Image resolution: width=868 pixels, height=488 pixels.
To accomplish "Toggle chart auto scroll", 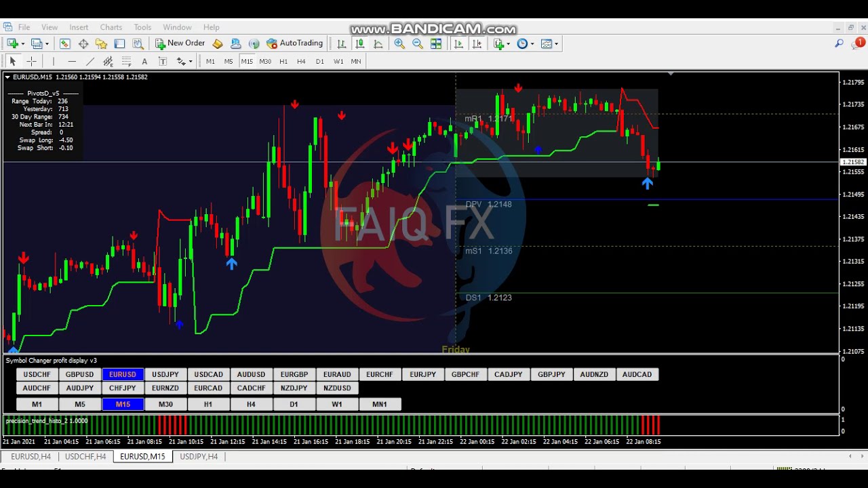I will point(458,43).
